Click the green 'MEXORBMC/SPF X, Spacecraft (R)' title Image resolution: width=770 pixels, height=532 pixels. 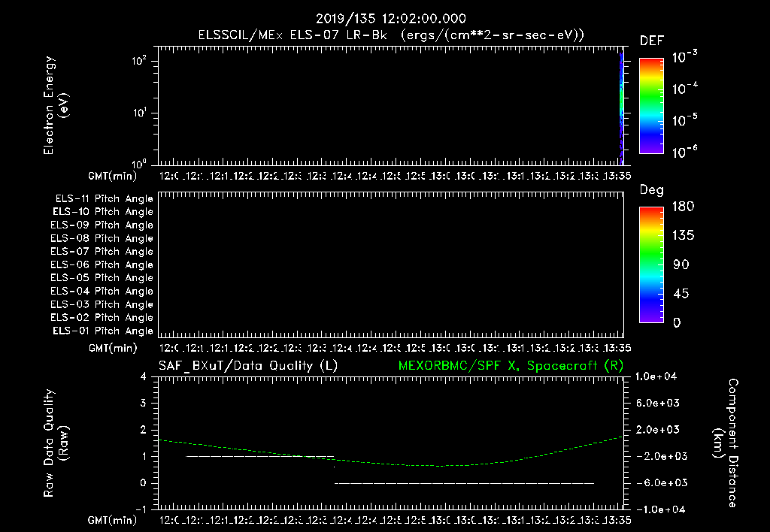tap(511, 366)
